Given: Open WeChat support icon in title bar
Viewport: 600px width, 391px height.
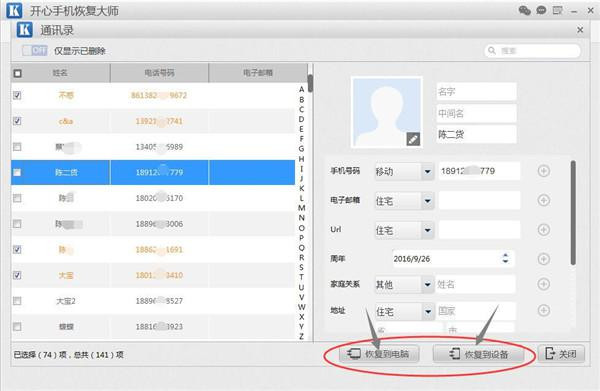Looking at the screenshot, I should (524, 10).
